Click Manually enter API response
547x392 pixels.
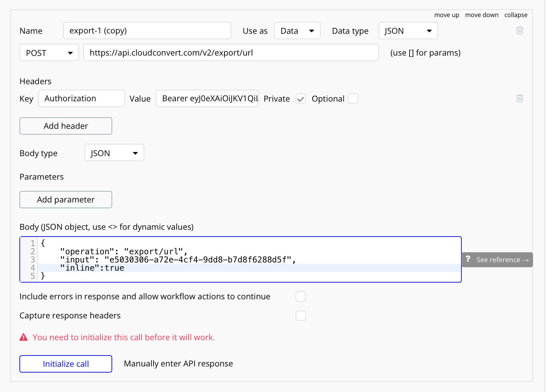(x=178, y=364)
